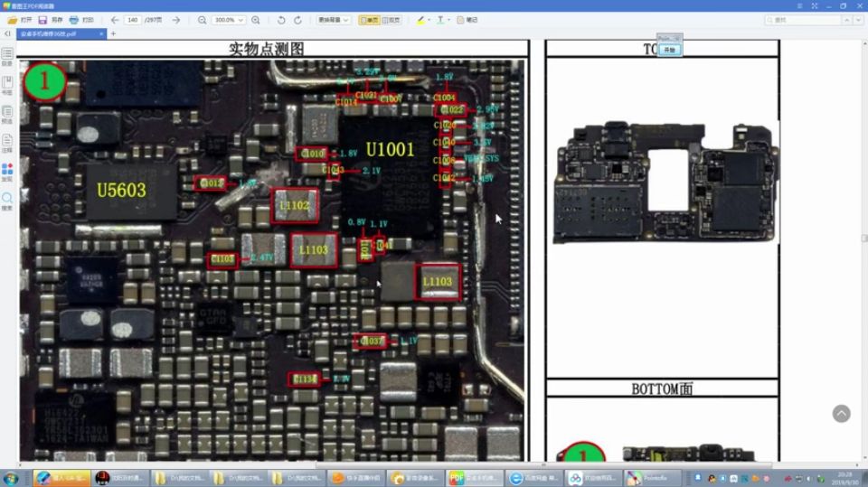This screenshot has width=868, height=487.
Task: Click the search box in the toolbar
Action: pyautogui.click(x=802, y=20)
